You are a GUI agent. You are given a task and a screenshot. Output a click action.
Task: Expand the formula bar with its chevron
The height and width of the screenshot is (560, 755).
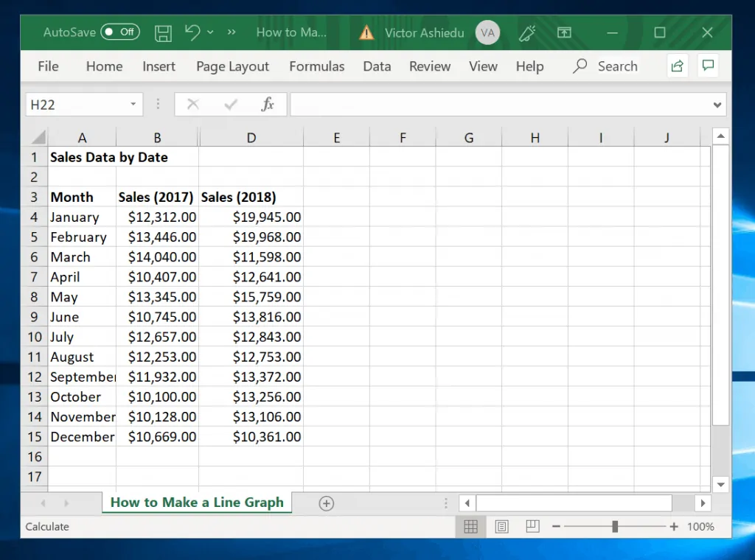[x=717, y=104]
